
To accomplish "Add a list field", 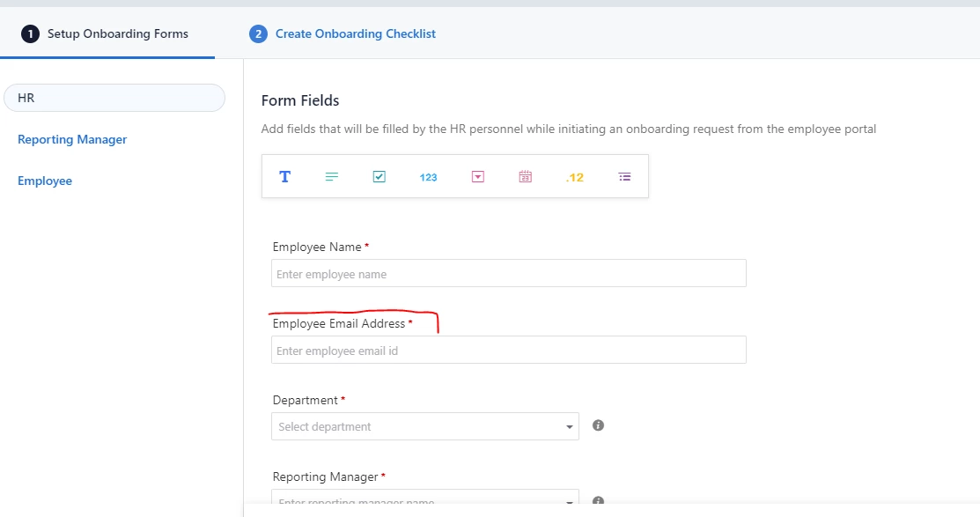I will click(624, 177).
